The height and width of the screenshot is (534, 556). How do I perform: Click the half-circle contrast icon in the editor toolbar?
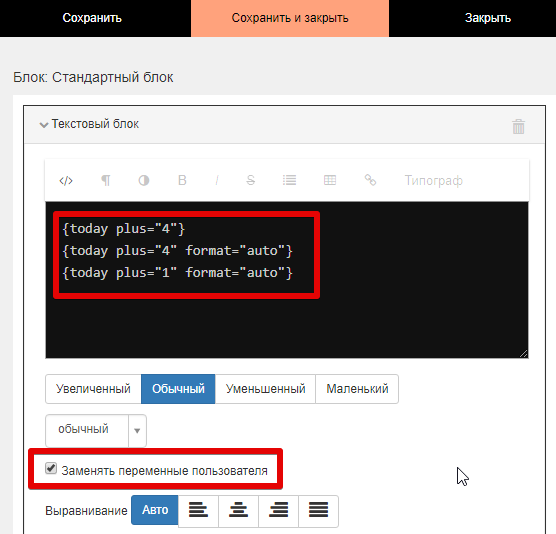(x=144, y=180)
